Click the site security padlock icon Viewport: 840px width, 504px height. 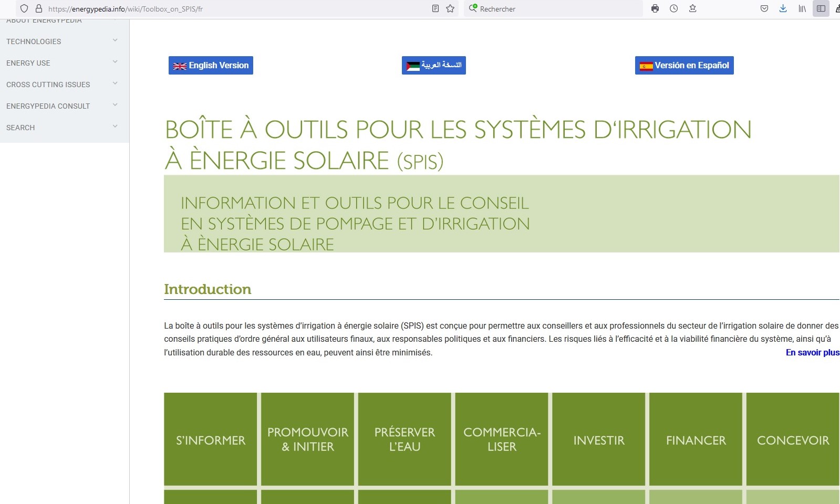(x=38, y=8)
